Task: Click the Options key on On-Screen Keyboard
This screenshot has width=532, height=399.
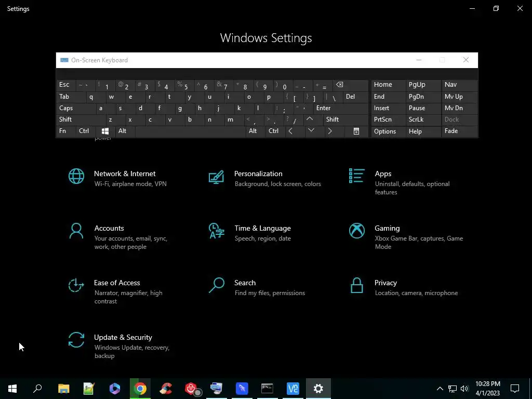Action: click(389, 131)
